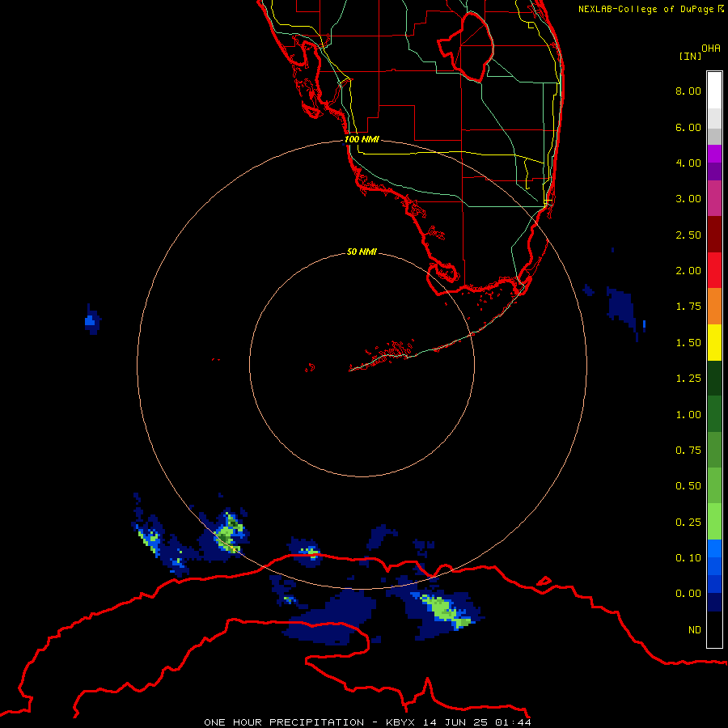728x728 pixels.
Task: Click the 0.10 scale value
Action: tap(688, 558)
